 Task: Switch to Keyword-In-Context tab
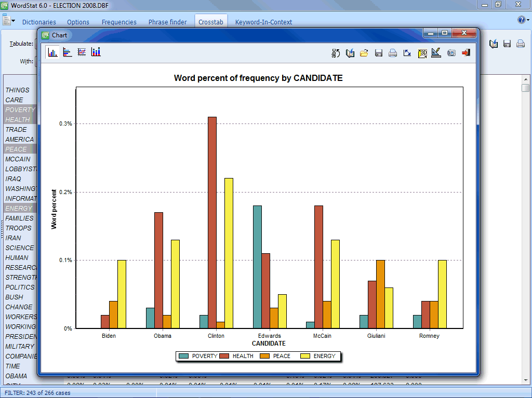pos(263,22)
